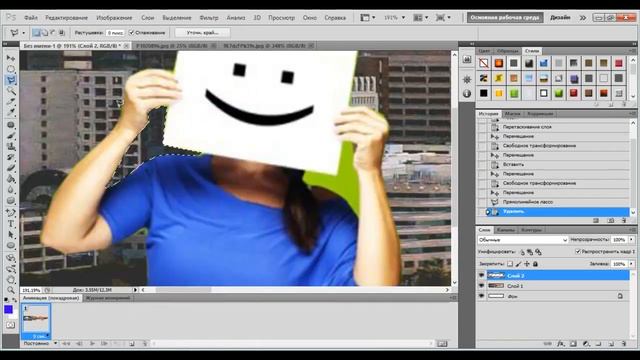Select the Clone Stamp tool

11,146
